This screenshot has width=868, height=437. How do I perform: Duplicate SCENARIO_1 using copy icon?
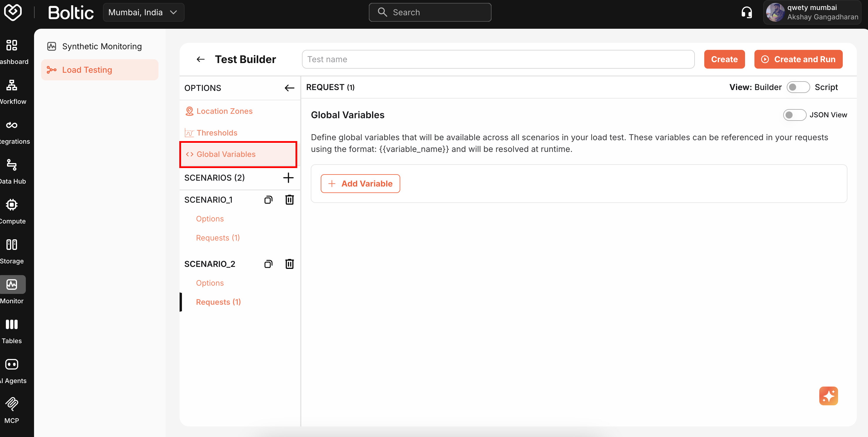(268, 199)
